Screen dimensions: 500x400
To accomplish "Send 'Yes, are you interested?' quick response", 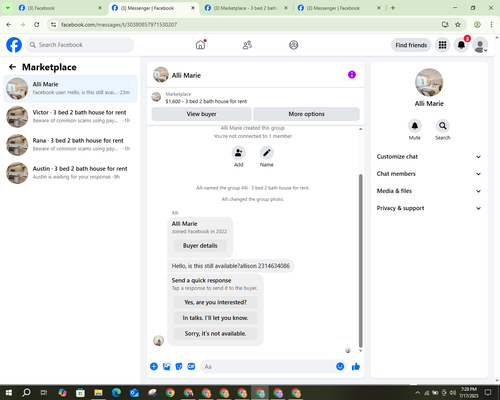I will click(215, 302).
